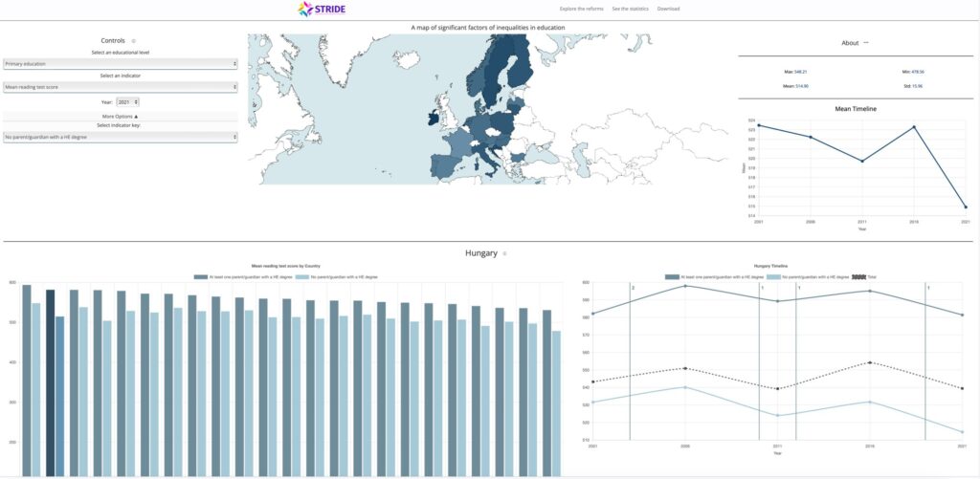980x479 pixels.
Task: Click the Download link in header
Action: [x=668, y=9]
